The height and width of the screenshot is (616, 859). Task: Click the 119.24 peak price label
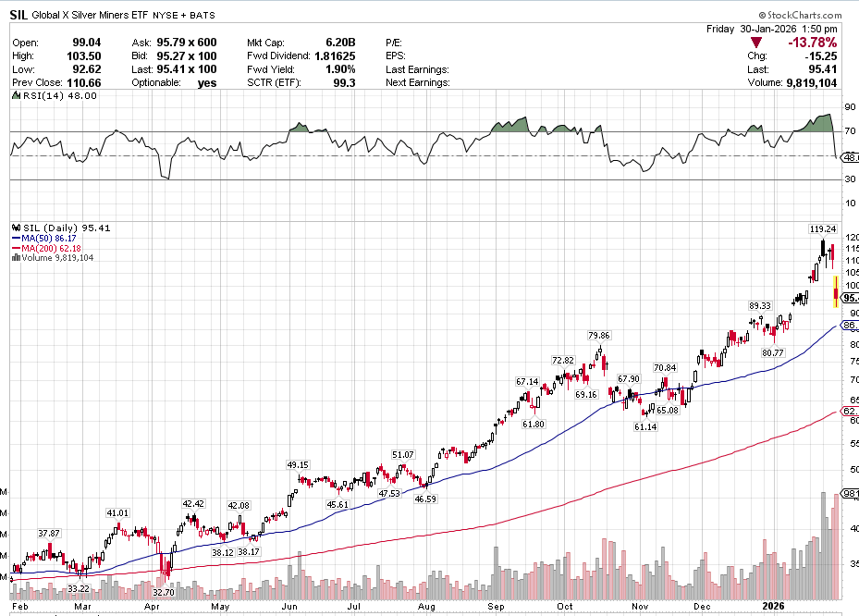[x=822, y=228]
